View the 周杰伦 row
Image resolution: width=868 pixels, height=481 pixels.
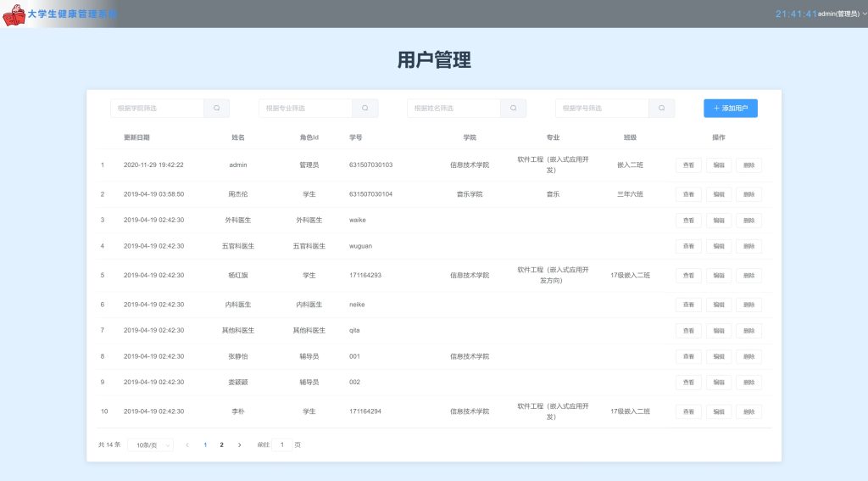click(688, 194)
